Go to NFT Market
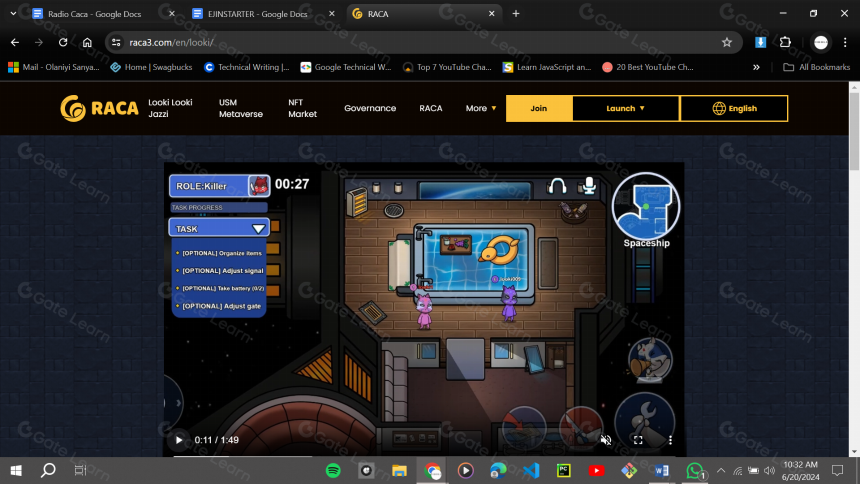Screen dimensions: 860x484 pos(302,108)
